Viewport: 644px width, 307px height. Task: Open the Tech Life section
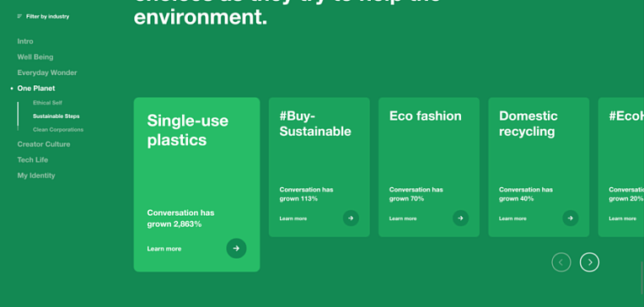point(33,160)
